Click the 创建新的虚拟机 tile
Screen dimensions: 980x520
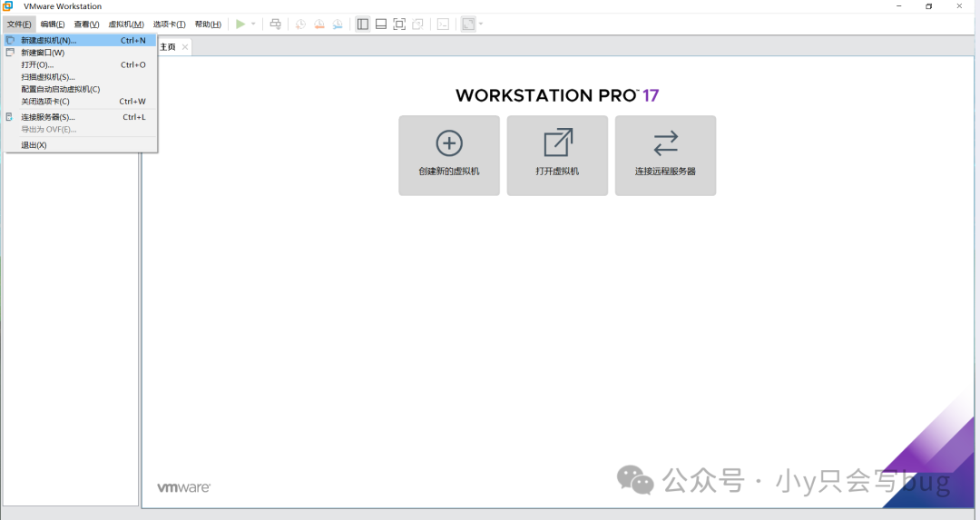click(x=449, y=155)
